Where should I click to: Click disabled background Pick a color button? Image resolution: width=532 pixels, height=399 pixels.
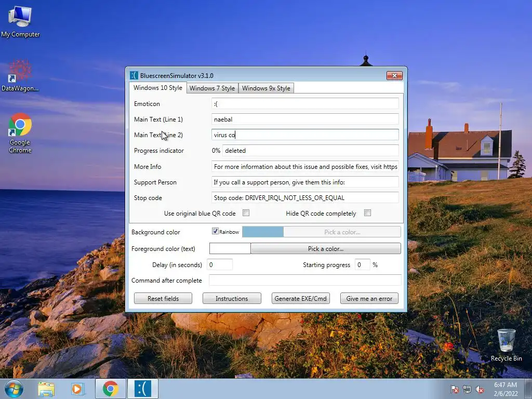point(342,232)
